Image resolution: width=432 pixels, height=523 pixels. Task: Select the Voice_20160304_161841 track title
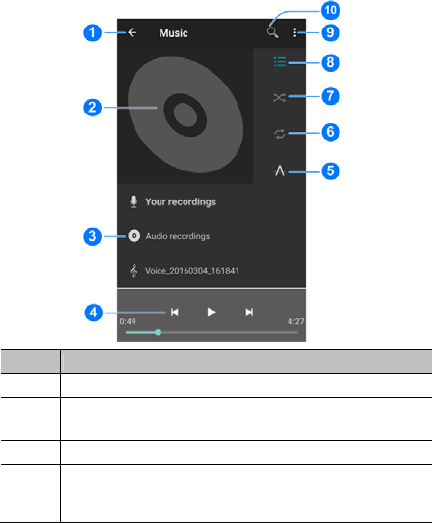pos(192,271)
